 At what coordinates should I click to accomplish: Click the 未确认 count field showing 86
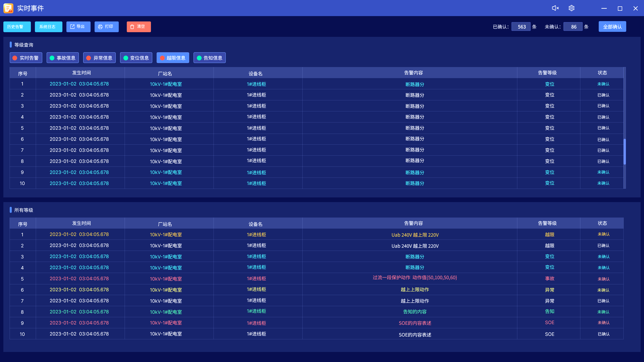573,27
